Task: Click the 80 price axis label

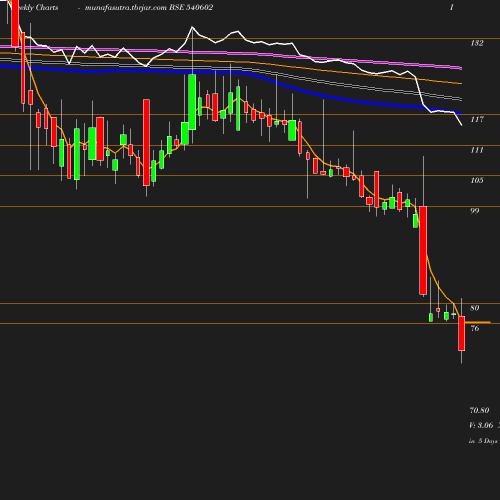Action: pos(475,308)
